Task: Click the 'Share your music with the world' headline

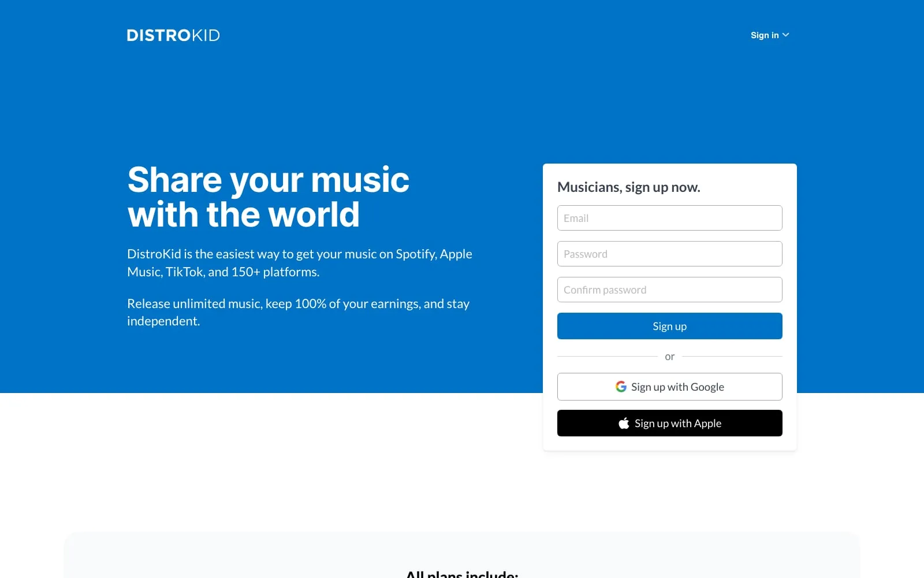Action: coord(269,197)
